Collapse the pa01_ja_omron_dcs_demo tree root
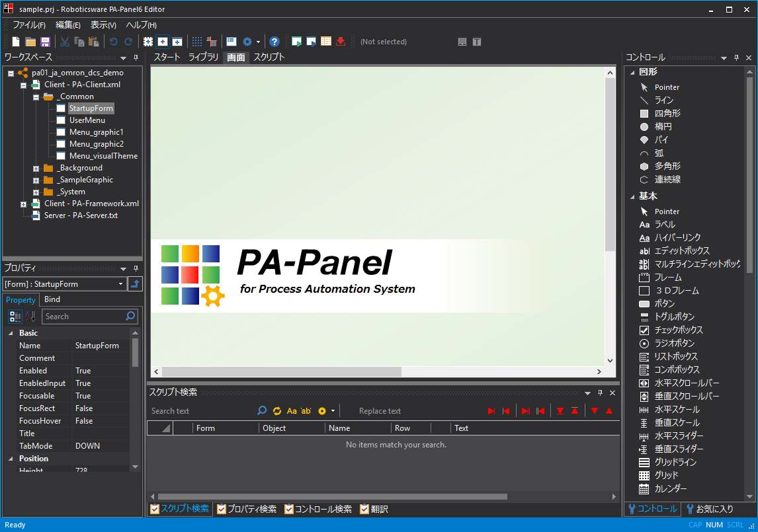 [x=11, y=73]
